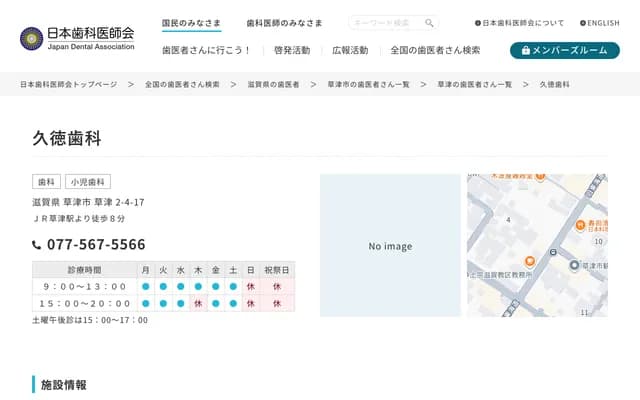Click the search magnifier icon

coord(429,23)
